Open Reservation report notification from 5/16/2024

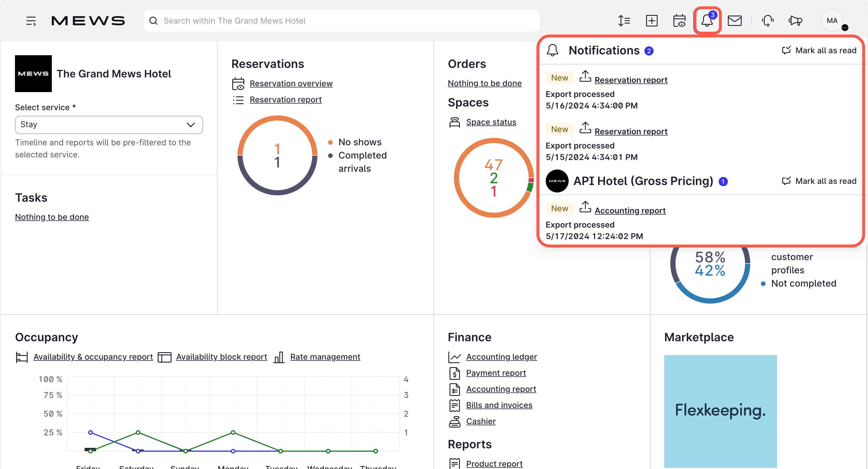point(631,80)
